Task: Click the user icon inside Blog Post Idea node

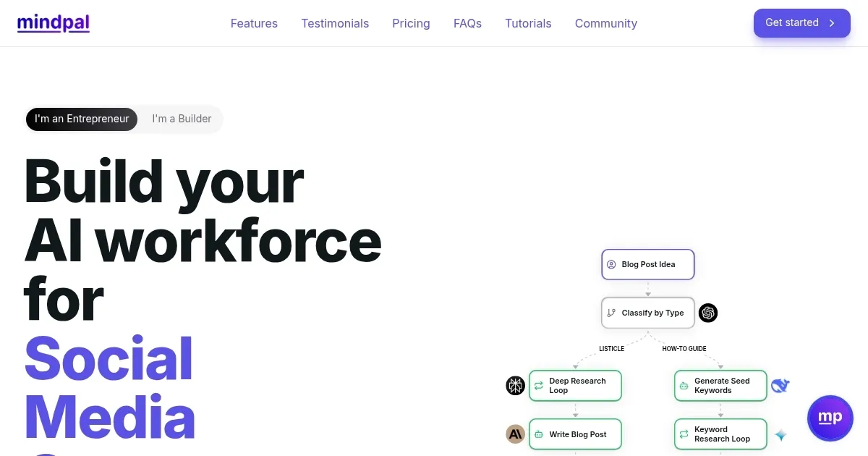Action: click(x=612, y=264)
